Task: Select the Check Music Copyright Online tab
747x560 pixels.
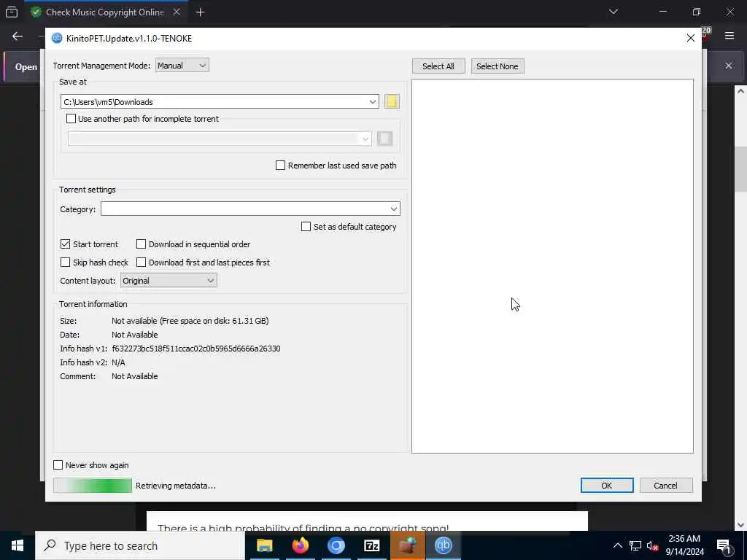Action: click(x=105, y=12)
